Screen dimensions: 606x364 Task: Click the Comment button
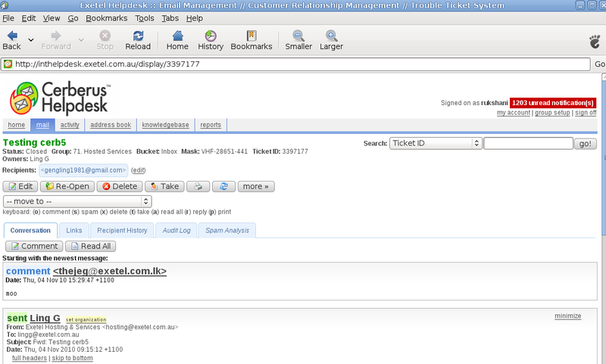click(x=34, y=246)
